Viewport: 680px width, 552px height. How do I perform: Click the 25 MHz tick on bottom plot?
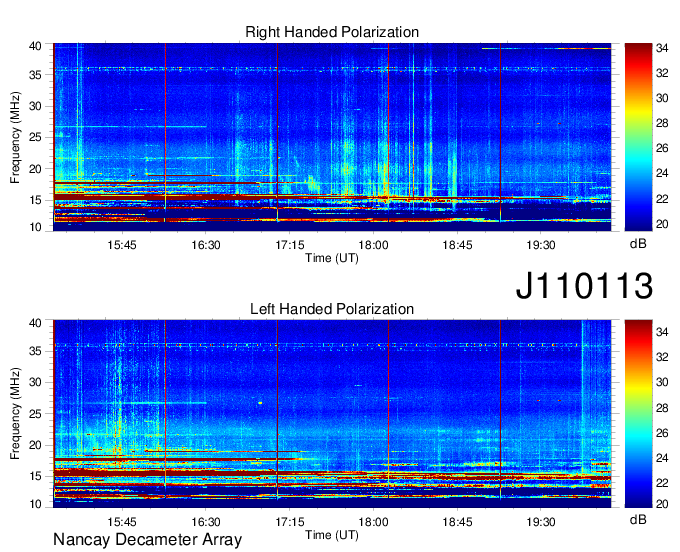point(35,414)
